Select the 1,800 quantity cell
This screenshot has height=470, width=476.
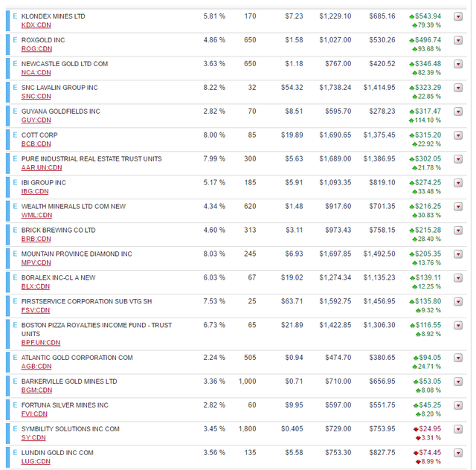click(248, 428)
